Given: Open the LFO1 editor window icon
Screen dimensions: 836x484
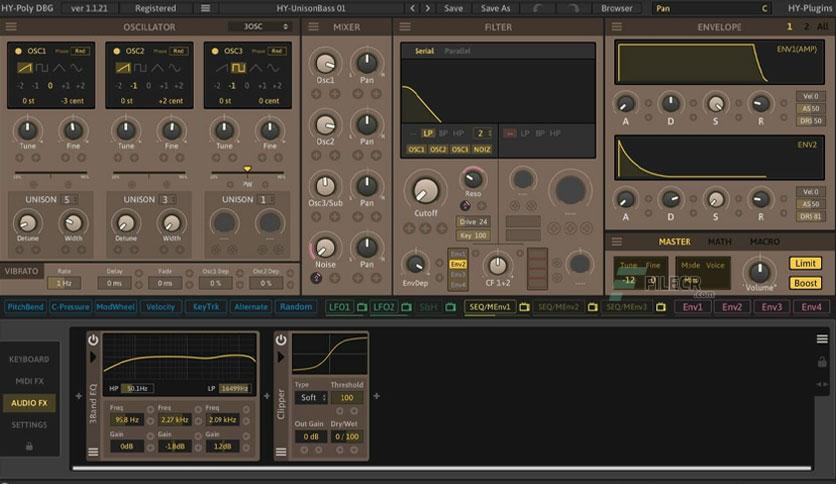Looking at the screenshot, I should click(x=362, y=307).
